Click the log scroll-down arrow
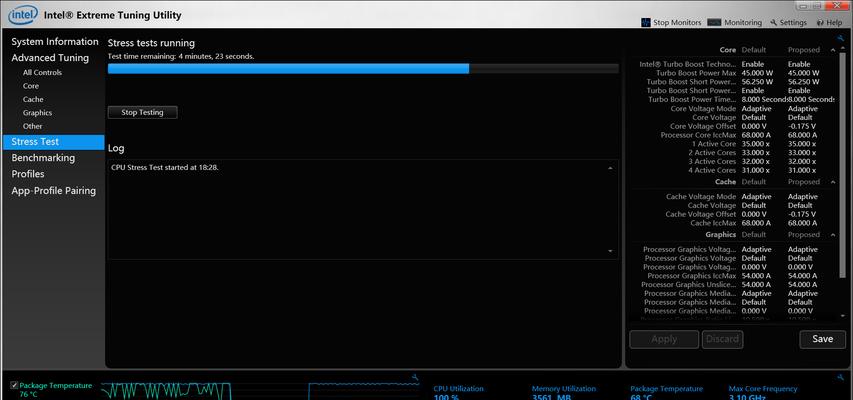The image size is (853, 400). pyautogui.click(x=610, y=251)
